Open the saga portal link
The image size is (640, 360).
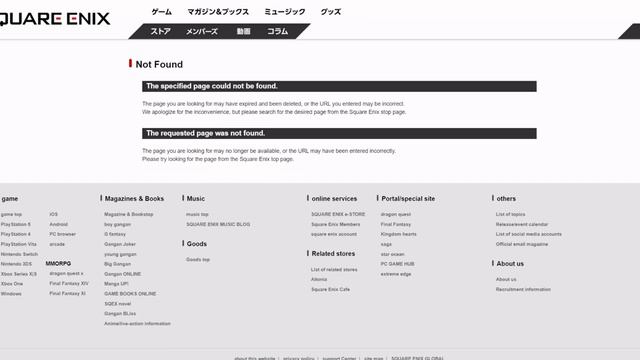(x=386, y=244)
